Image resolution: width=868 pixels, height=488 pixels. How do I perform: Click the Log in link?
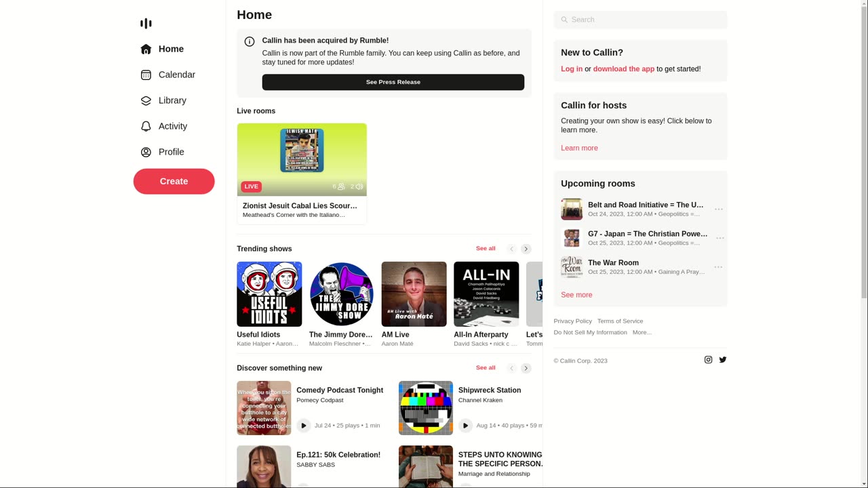pyautogui.click(x=572, y=69)
